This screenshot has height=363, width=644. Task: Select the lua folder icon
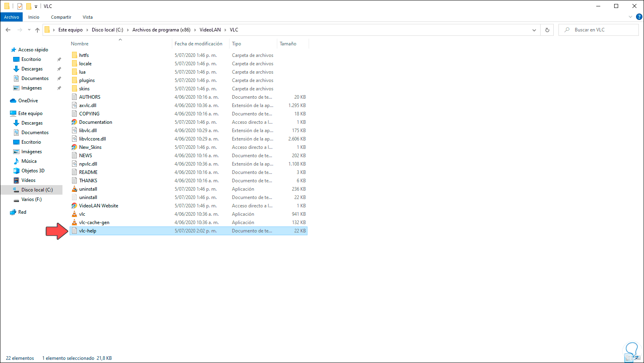74,72
